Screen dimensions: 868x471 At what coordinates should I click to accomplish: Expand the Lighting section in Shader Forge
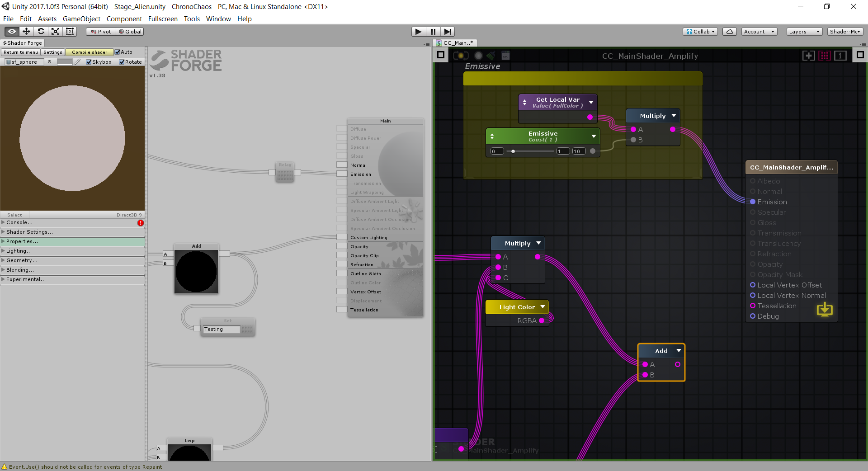click(x=18, y=251)
